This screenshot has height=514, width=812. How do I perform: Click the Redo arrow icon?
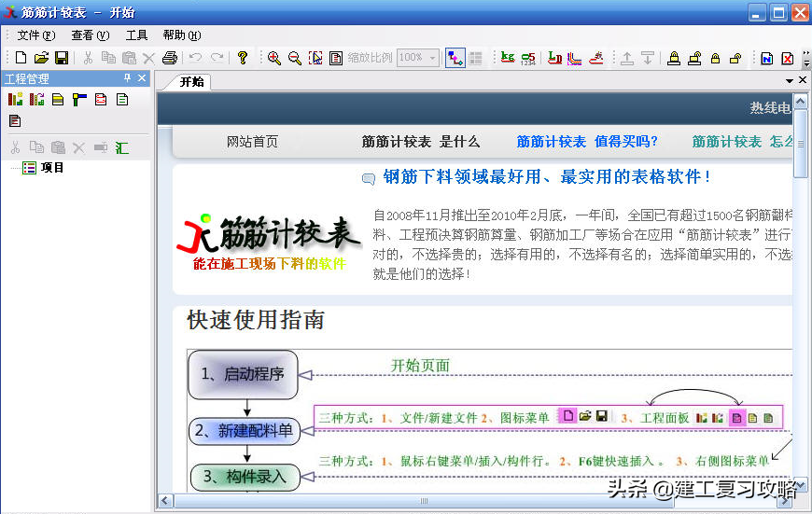pos(217,57)
